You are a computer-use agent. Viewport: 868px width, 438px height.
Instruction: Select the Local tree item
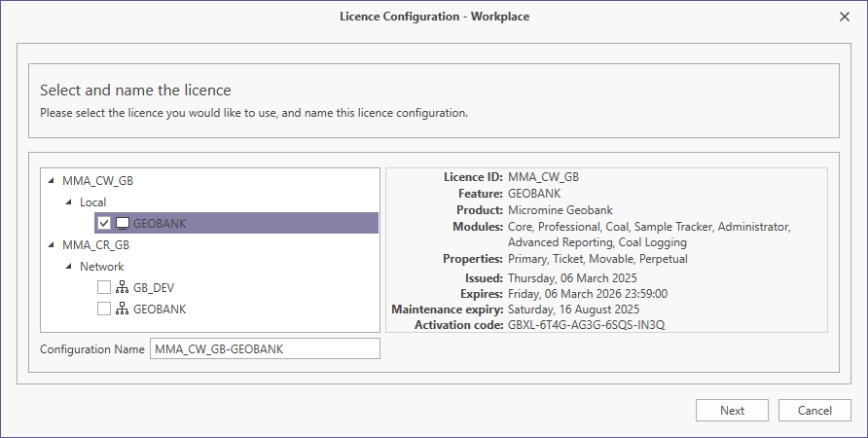(93, 202)
